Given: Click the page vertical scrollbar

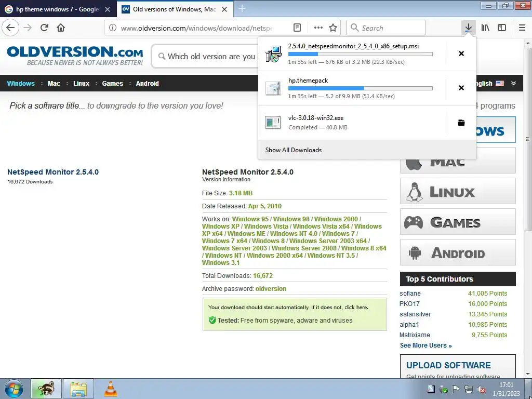Looking at the screenshot, I should (x=528, y=139).
